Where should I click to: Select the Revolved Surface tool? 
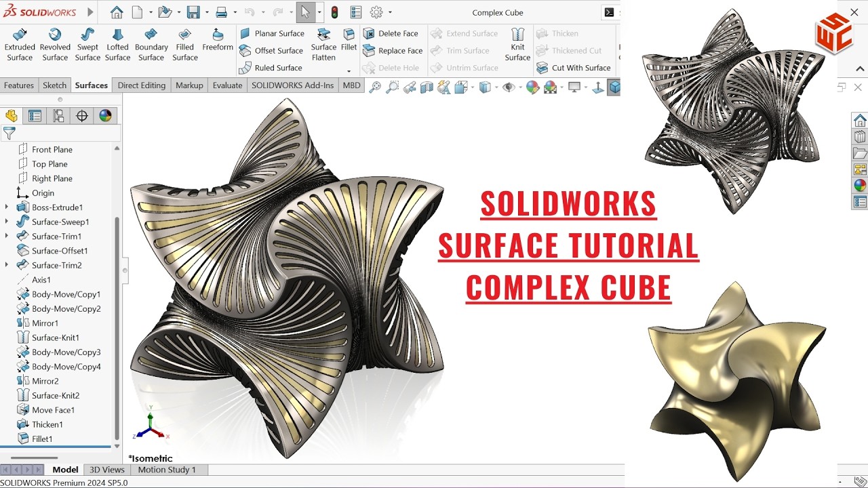(55, 45)
